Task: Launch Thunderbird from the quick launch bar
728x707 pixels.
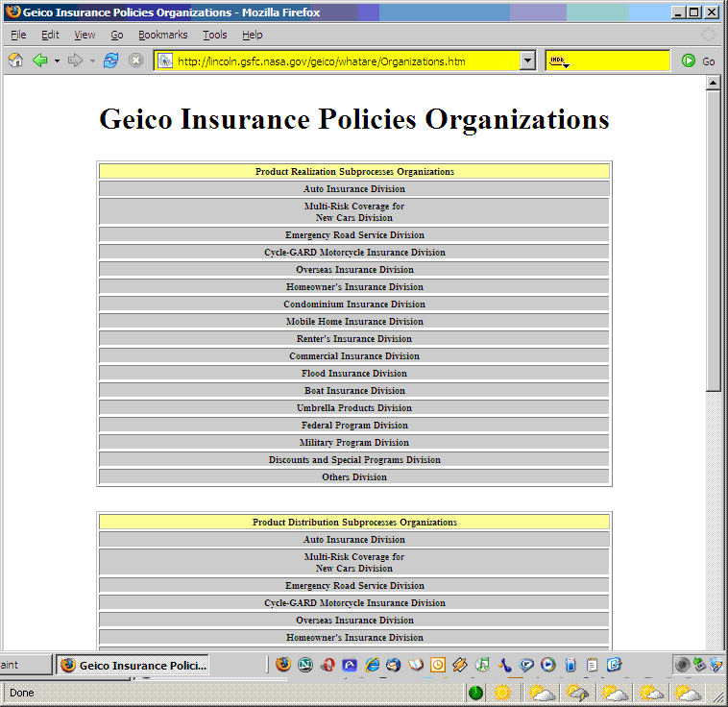Action: click(394, 665)
